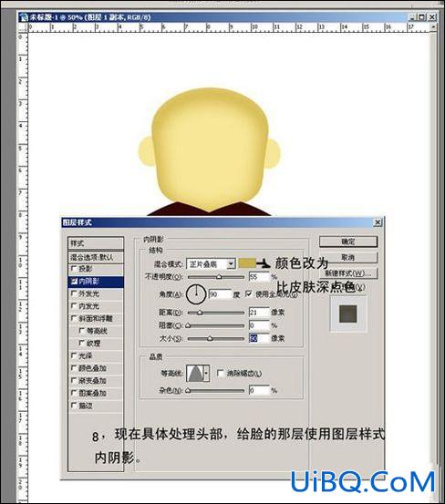This screenshot has height=504, width=445.
Task: Expand the contour picker dropdown arrow
Action: point(207,373)
